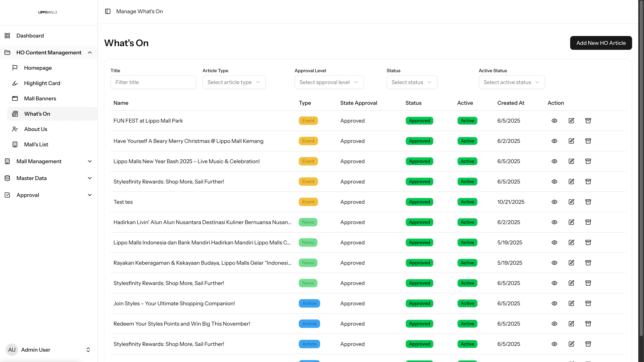
Task: Click the Admin User avatar
Action: coord(12,350)
